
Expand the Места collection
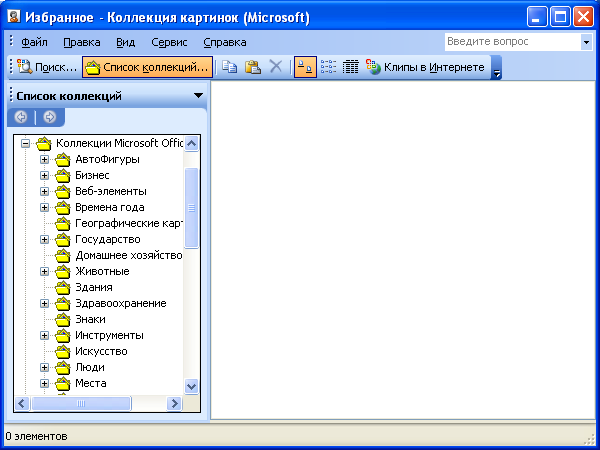[x=44, y=383]
